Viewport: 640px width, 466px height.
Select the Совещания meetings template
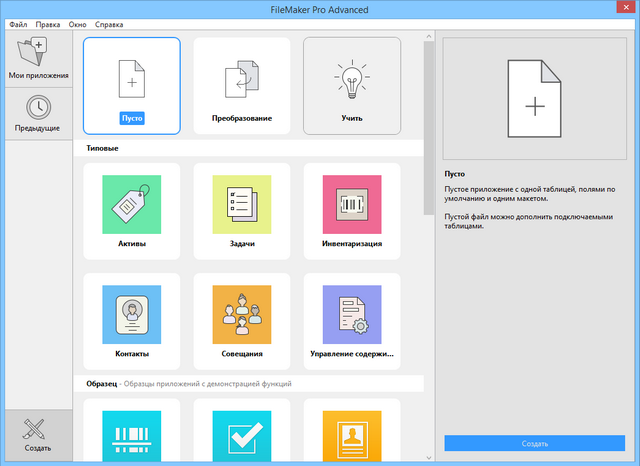(242, 322)
